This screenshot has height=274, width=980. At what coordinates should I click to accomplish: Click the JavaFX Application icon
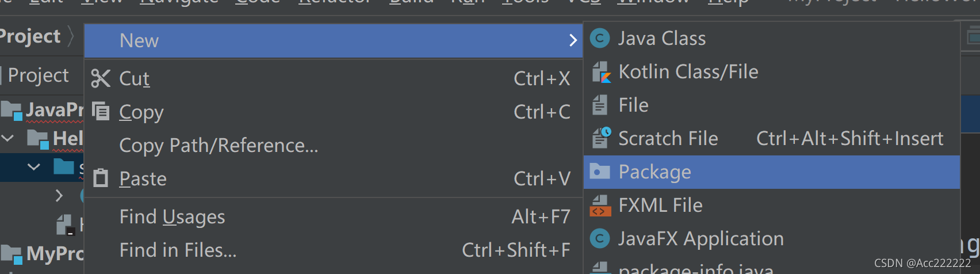coord(600,238)
